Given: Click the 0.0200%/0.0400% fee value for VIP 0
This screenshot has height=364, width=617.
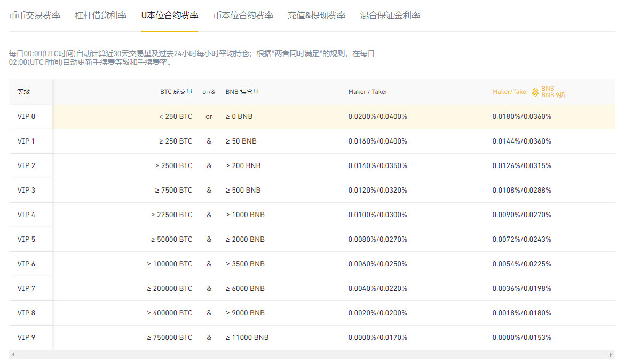Looking at the screenshot, I should click(377, 116).
